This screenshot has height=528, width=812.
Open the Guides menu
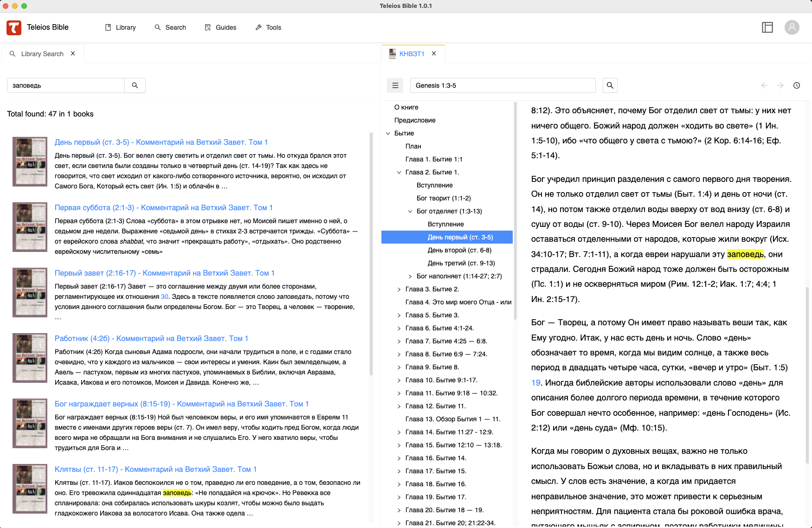(221, 28)
